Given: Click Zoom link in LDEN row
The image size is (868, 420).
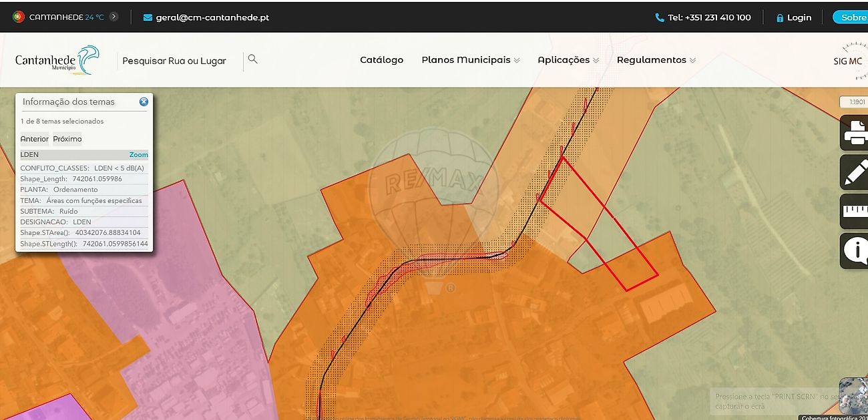Looking at the screenshot, I should click(139, 154).
